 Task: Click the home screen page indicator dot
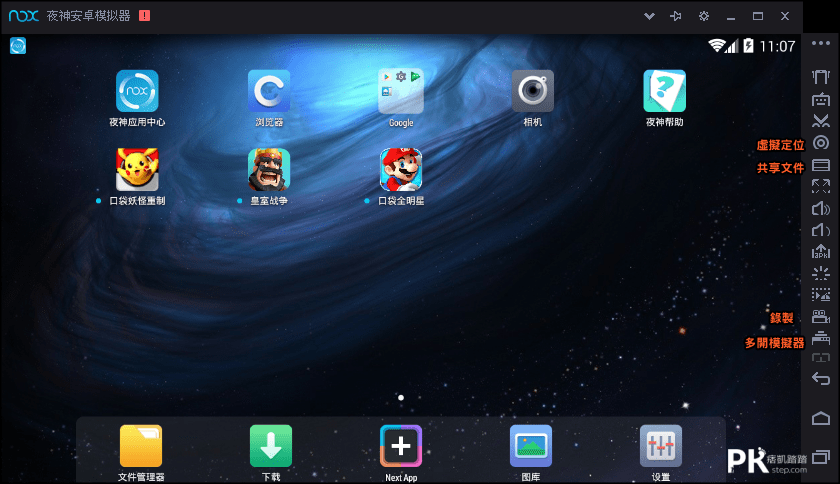401,398
